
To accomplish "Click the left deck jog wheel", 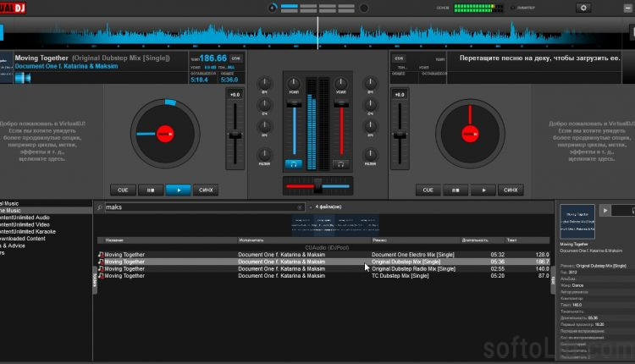I will [x=165, y=134].
